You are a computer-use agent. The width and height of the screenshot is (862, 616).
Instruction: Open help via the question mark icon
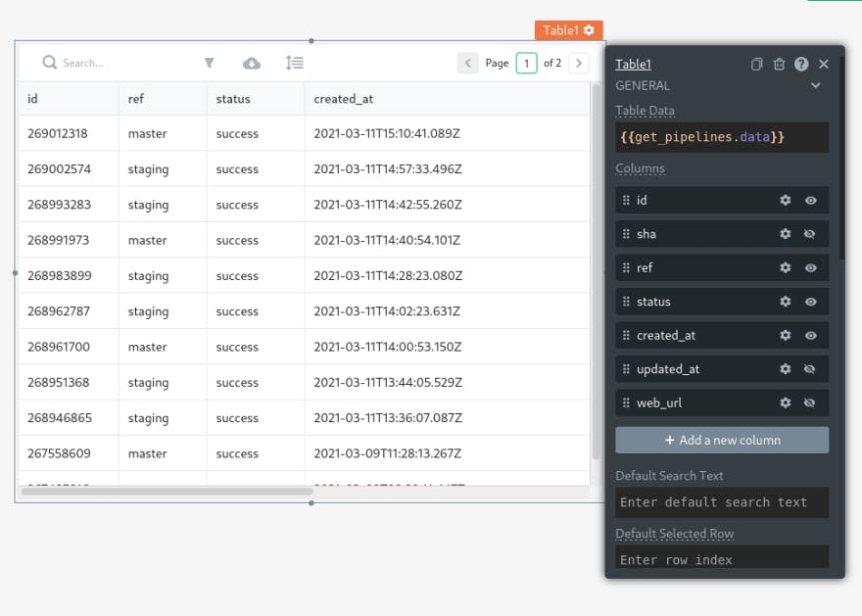click(x=801, y=65)
